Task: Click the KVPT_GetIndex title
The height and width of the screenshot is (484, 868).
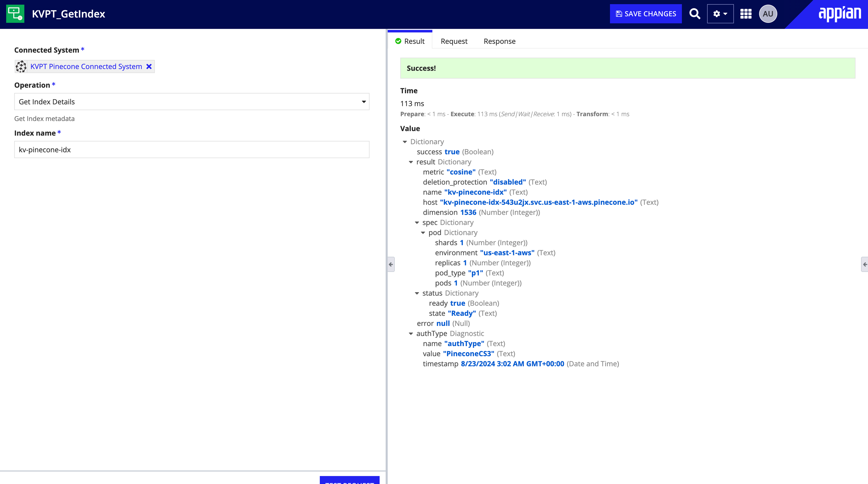Action: pyautogui.click(x=68, y=14)
